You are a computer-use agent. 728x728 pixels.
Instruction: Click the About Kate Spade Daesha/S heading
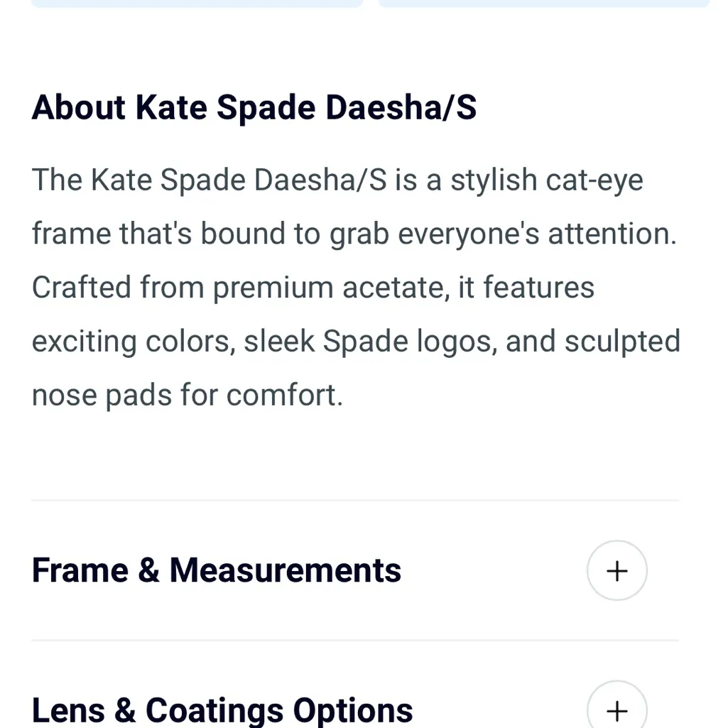pos(254,107)
